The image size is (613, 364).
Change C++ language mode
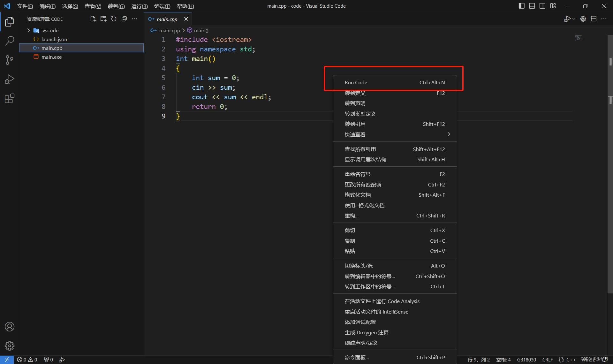point(571,360)
